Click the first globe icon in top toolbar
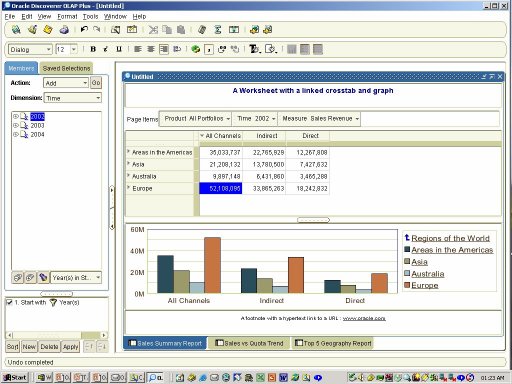512x384 pixels. (x=16, y=30)
